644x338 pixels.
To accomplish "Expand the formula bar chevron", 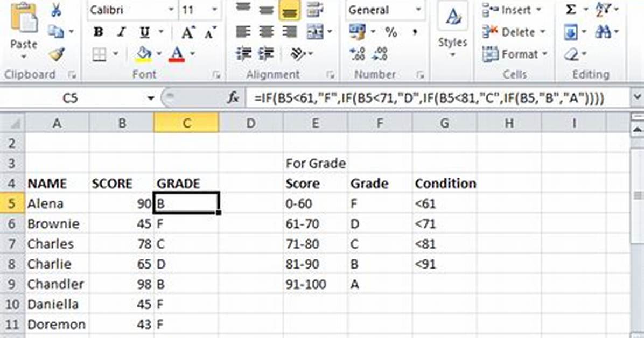I will [637, 98].
